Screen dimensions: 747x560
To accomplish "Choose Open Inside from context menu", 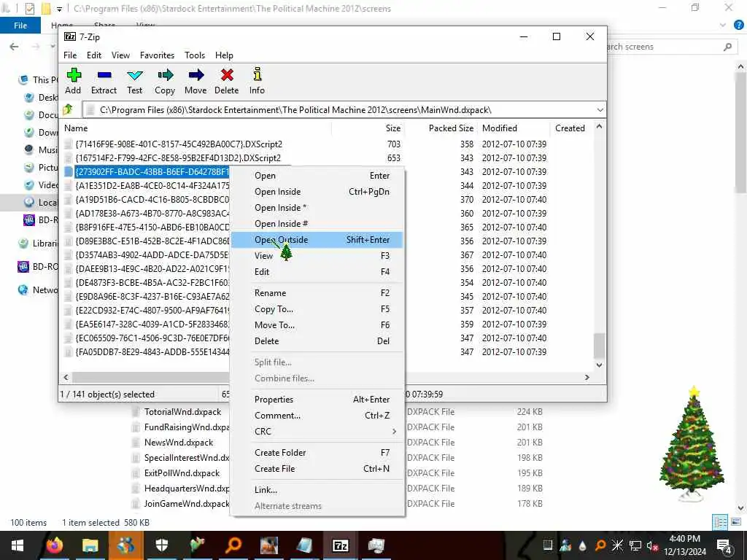I will click(317, 192).
